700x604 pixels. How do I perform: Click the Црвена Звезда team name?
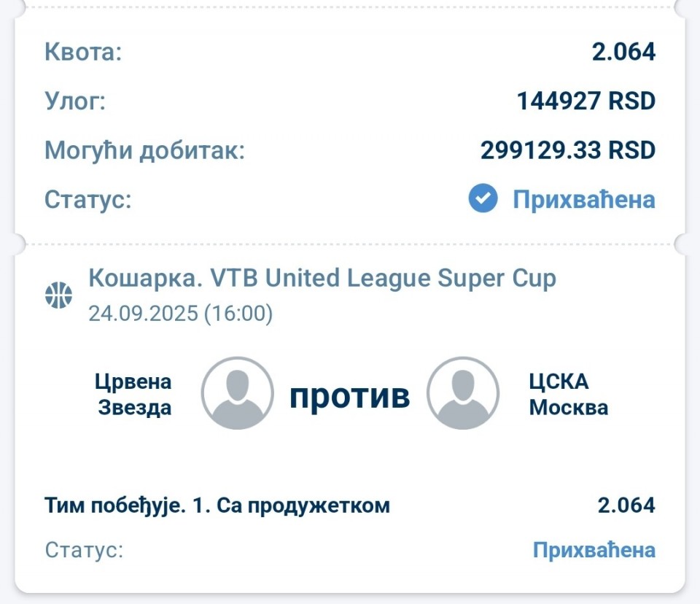click(x=134, y=395)
